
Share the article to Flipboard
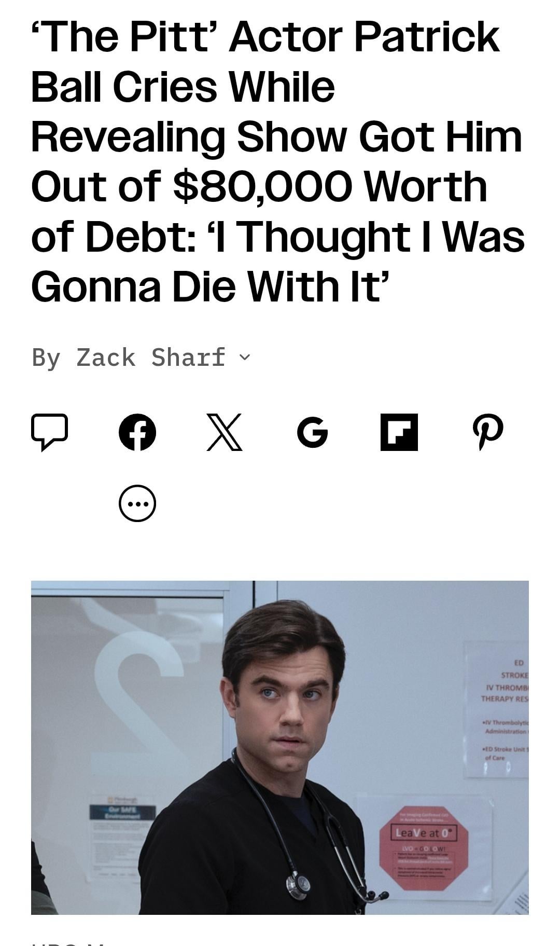[399, 432]
